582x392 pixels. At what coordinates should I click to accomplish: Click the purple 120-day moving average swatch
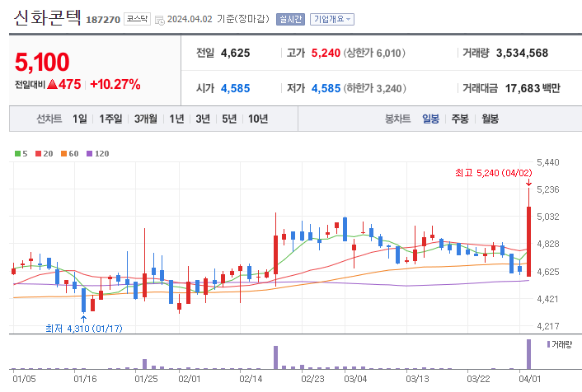pyautogui.click(x=89, y=153)
